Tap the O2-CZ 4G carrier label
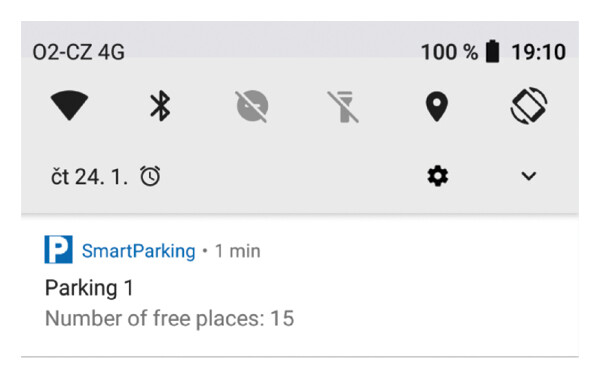This screenshot has height=379, width=600. (78, 52)
